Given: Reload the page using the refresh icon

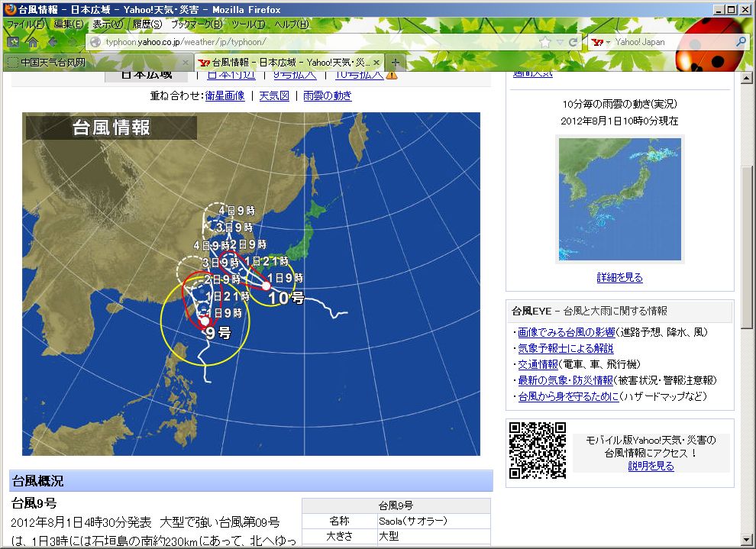Looking at the screenshot, I should click(573, 43).
